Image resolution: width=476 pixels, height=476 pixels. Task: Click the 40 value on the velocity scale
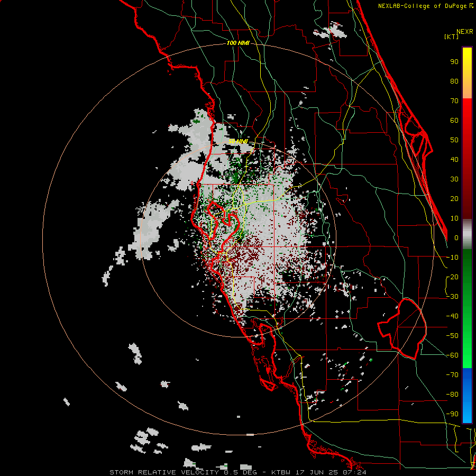(x=454, y=160)
